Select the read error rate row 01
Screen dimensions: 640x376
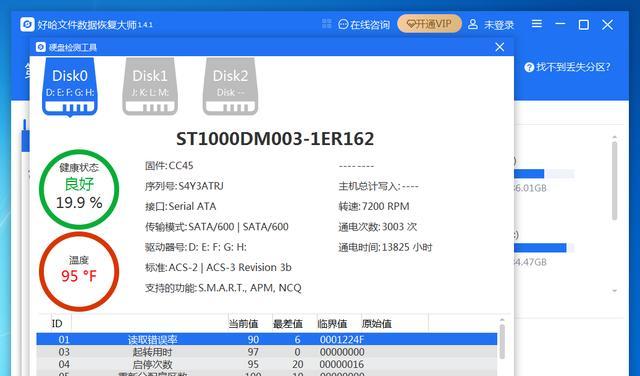267,339
